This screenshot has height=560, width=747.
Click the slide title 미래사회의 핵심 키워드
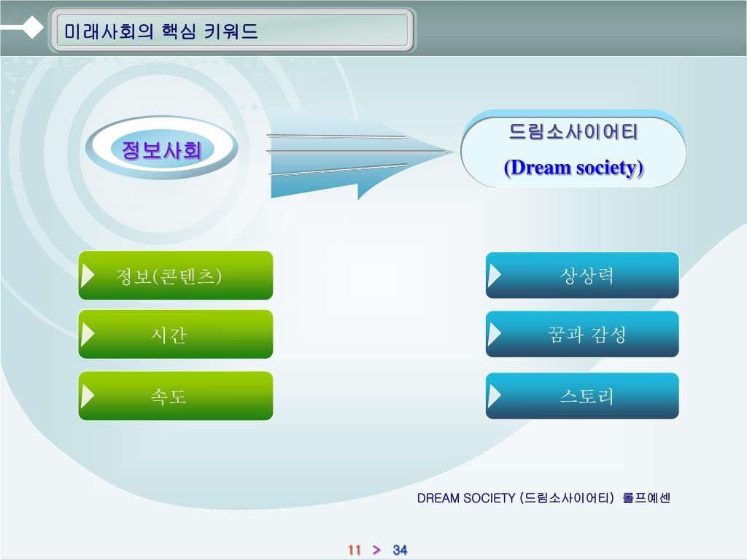coord(161,31)
